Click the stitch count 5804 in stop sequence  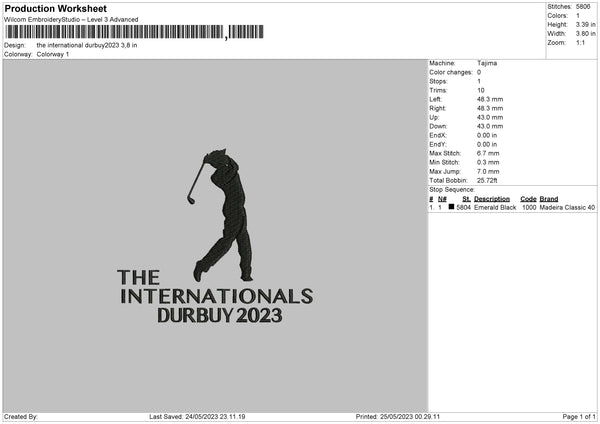[463, 207]
